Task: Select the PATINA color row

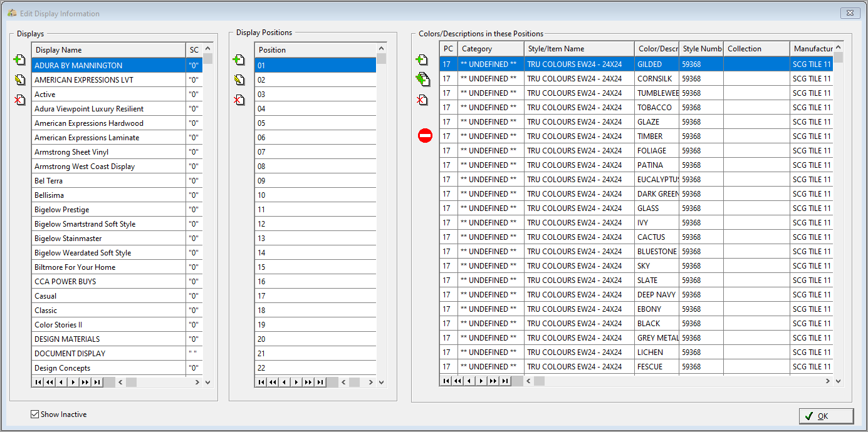Action: click(636, 165)
